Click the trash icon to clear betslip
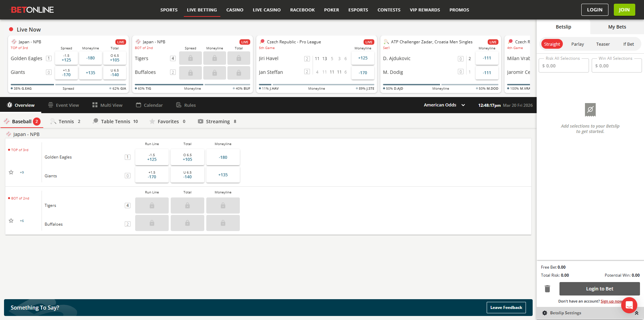 (x=547, y=289)
